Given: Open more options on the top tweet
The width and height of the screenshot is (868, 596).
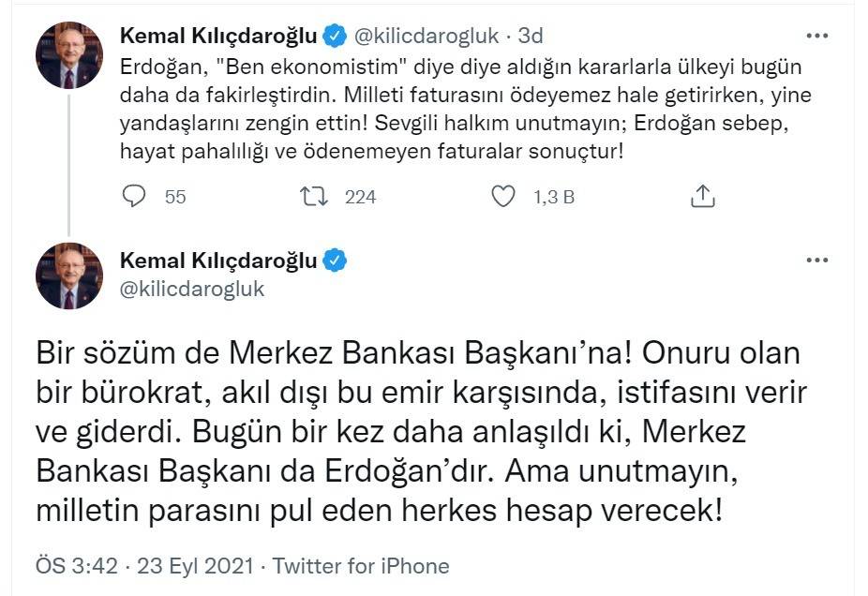Looking at the screenshot, I should tap(817, 36).
